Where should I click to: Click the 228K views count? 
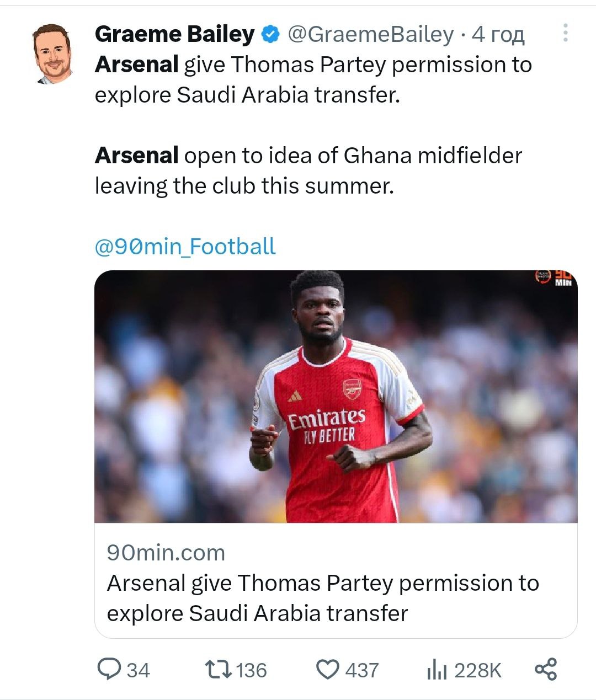(x=477, y=670)
